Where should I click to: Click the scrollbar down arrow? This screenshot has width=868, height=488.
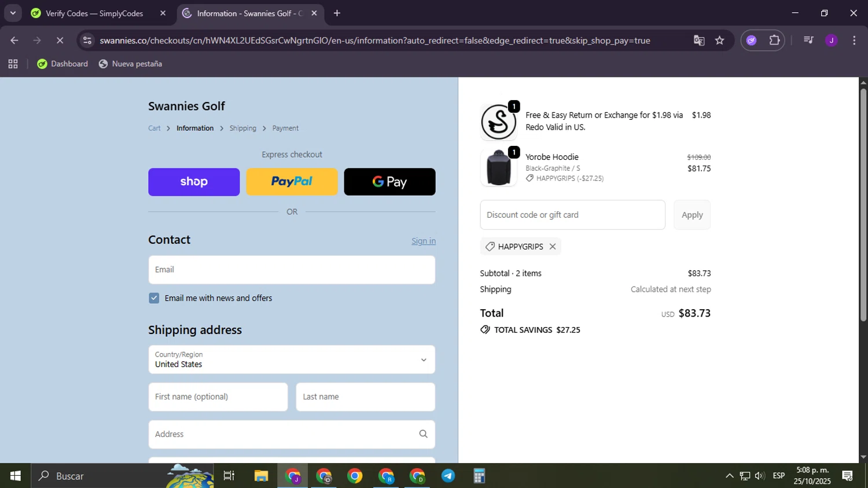tap(863, 457)
